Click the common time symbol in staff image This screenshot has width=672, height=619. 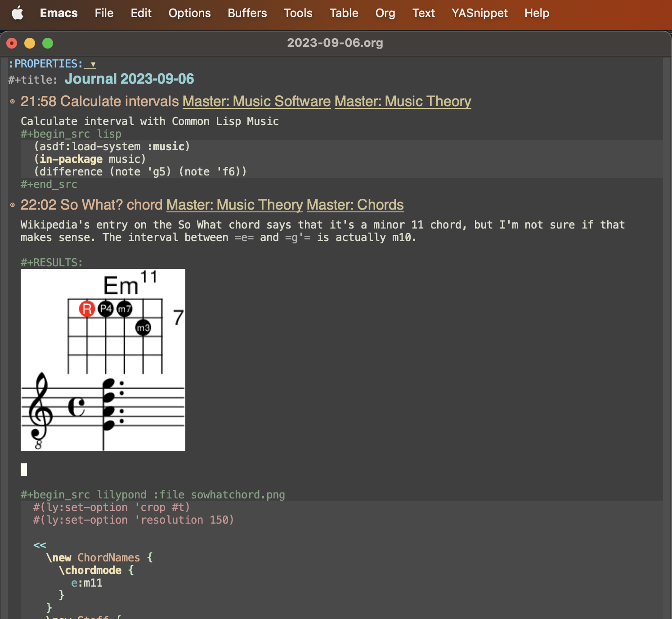76,406
